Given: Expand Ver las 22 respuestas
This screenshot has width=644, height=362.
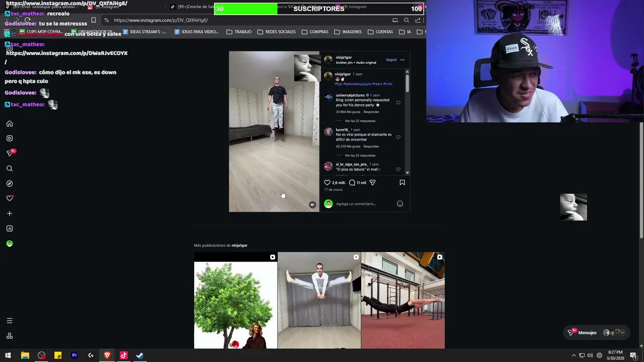Looking at the screenshot, I should pos(360,121).
